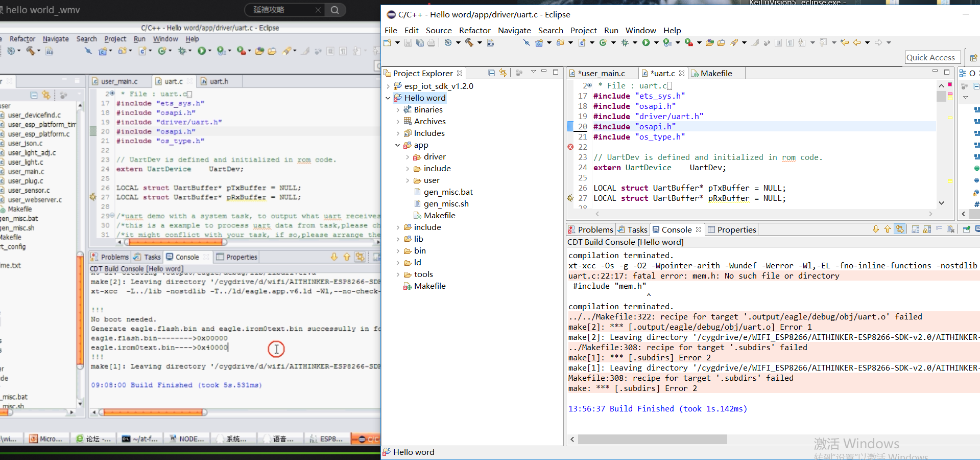Image resolution: width=980 pixels, height=460 pixels.
Task: Expand the esp_iot_sdk_v1.2.0 project
Action: pos(388,86)
